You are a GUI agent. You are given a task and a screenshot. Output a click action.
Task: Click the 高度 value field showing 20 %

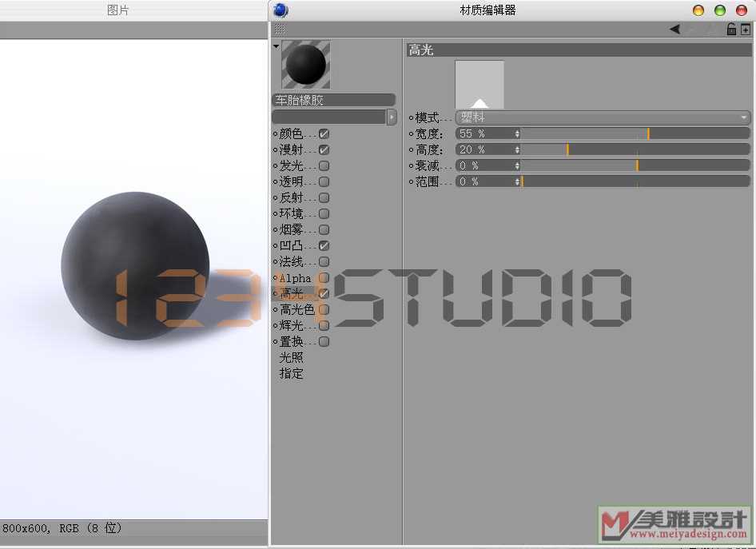click(x=484, y=149)
